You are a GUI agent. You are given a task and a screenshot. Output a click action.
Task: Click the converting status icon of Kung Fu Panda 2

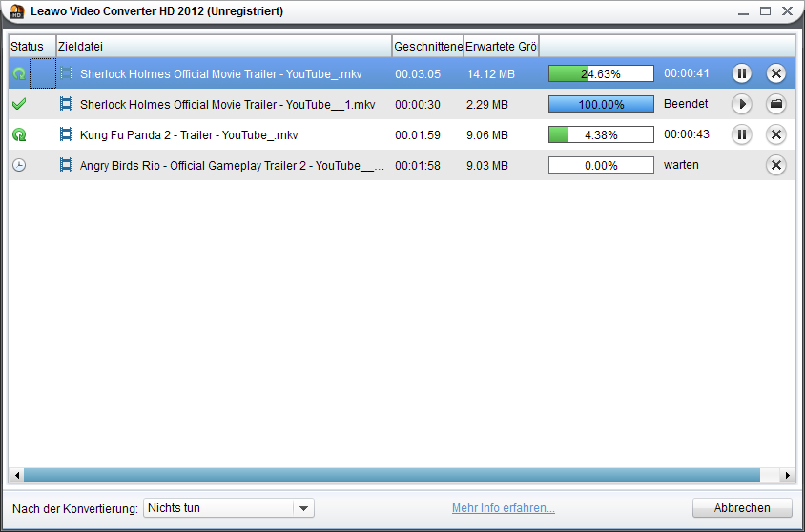coord(19,135)
